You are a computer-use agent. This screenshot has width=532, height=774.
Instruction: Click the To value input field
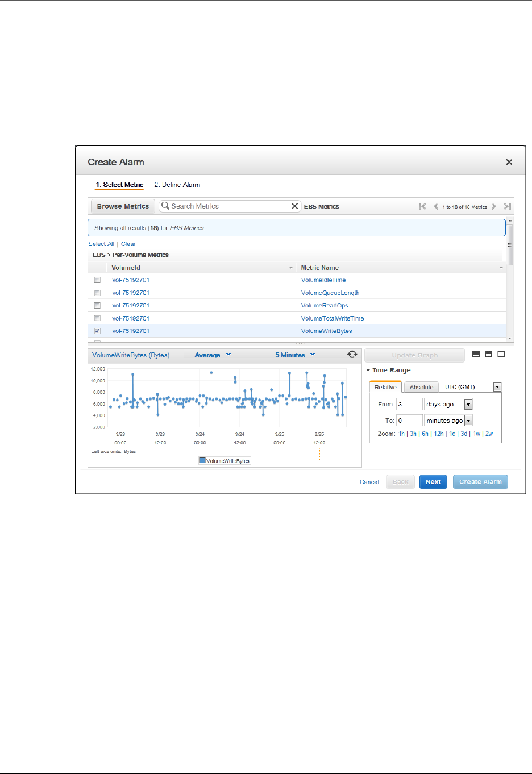click(x=409, y=421)
